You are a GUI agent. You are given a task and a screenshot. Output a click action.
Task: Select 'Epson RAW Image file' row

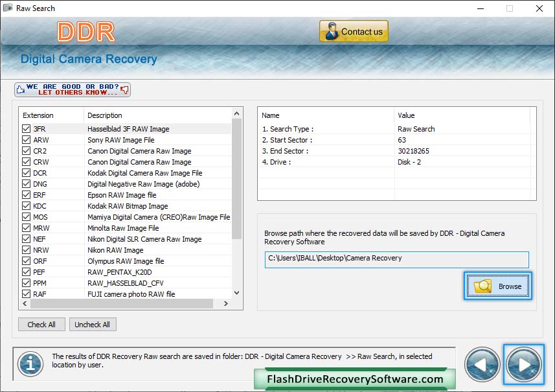click(x=125, y=195)
